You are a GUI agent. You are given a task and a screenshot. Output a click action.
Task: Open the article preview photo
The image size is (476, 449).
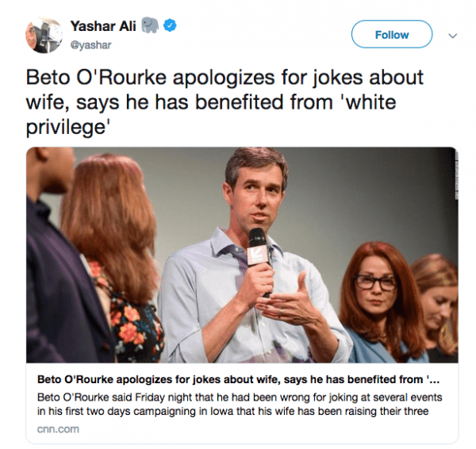(x=242, y=254)
